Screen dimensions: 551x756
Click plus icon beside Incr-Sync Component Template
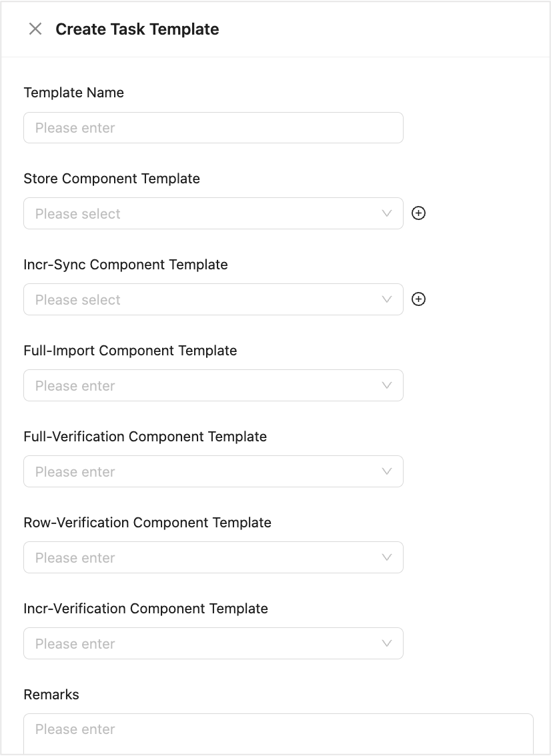[418, 299]
